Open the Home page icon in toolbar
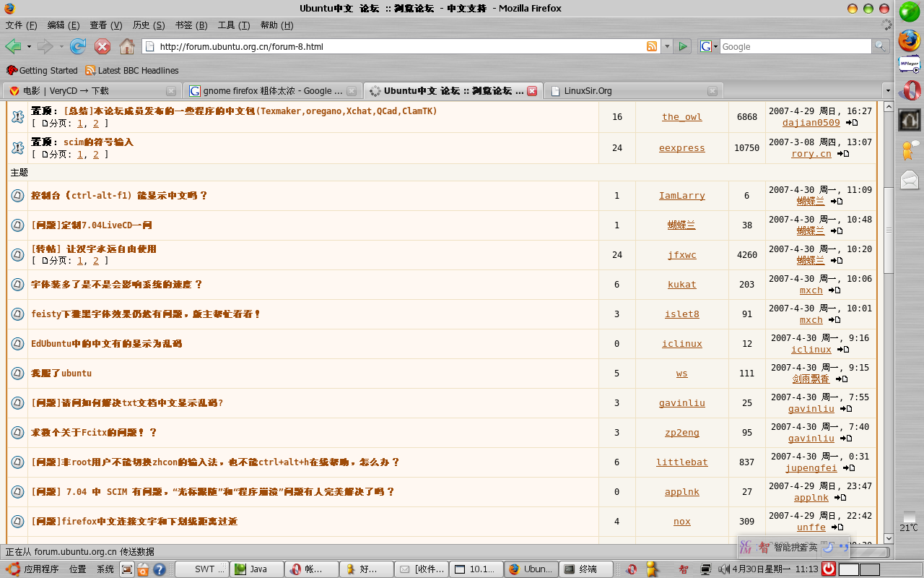The width and height of the screenshot is (924, 578). coord(127,46)
